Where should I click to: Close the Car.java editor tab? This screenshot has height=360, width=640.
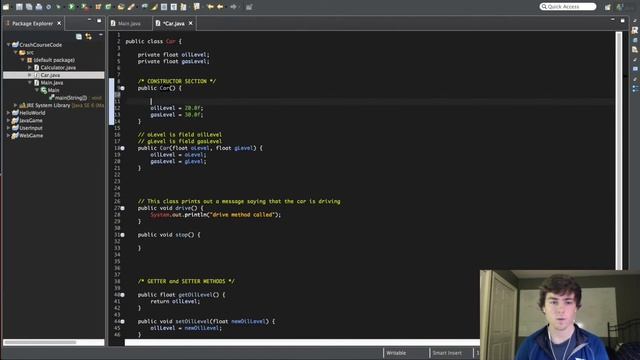pos(191,24)
